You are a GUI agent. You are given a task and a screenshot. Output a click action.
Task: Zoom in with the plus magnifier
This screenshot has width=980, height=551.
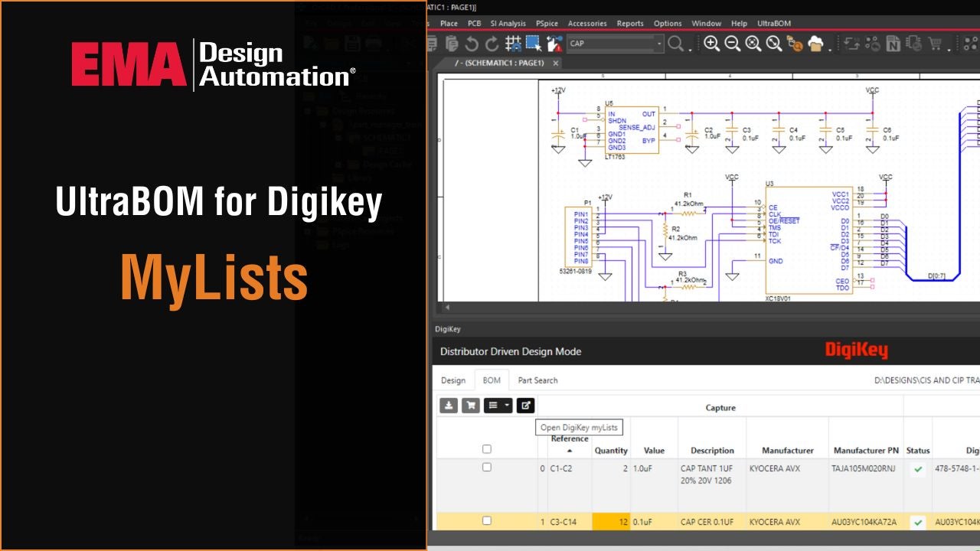pyautogui.click(x=712, y=44)
